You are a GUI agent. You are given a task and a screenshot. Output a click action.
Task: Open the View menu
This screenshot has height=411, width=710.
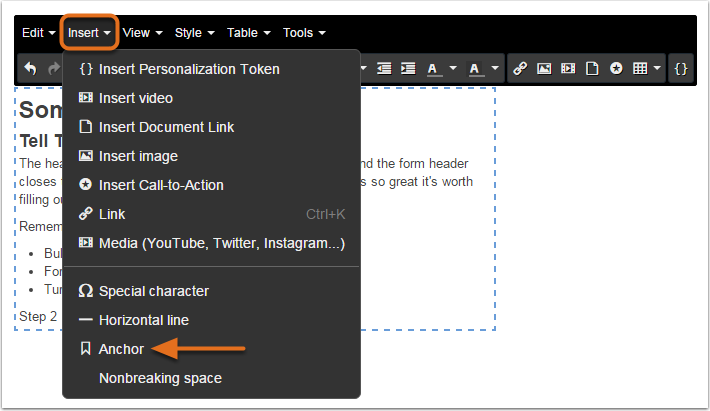click(x=142, y=33)
